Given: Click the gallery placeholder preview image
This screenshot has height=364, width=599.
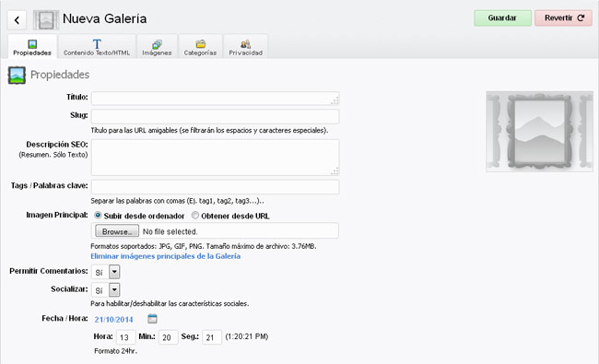Looking at the screenshot, I should (x=539, y=132).
